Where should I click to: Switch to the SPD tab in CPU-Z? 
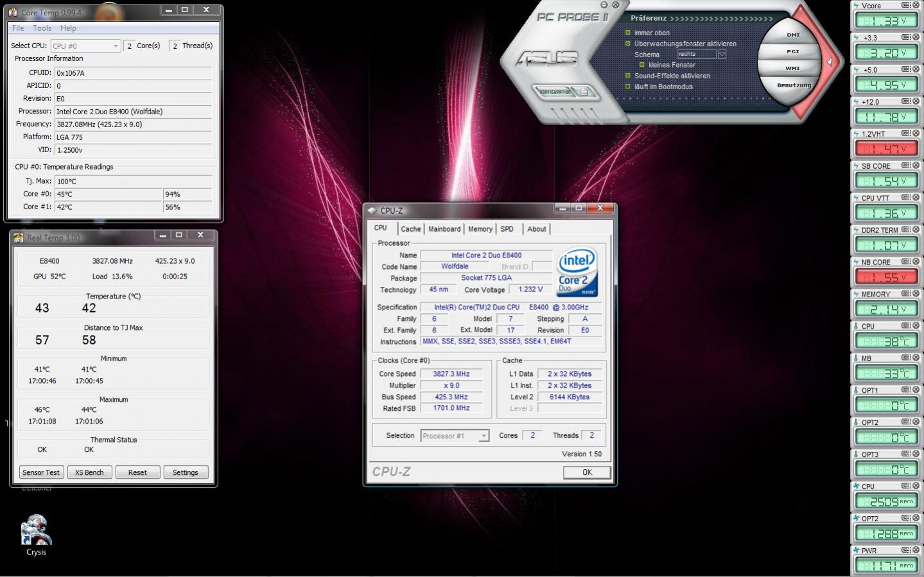(x=507, y=229)
